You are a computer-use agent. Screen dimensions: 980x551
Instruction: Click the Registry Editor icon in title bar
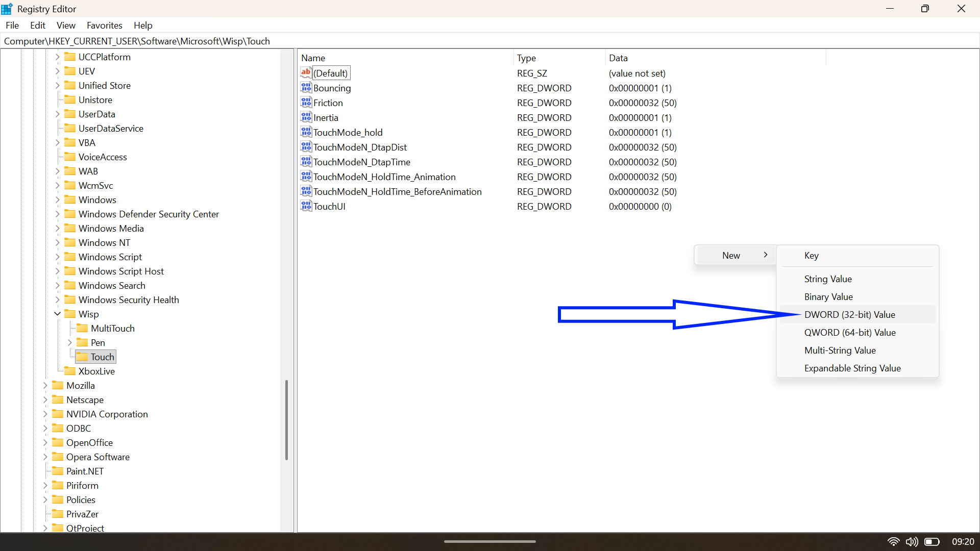click(x=7, y=9)
